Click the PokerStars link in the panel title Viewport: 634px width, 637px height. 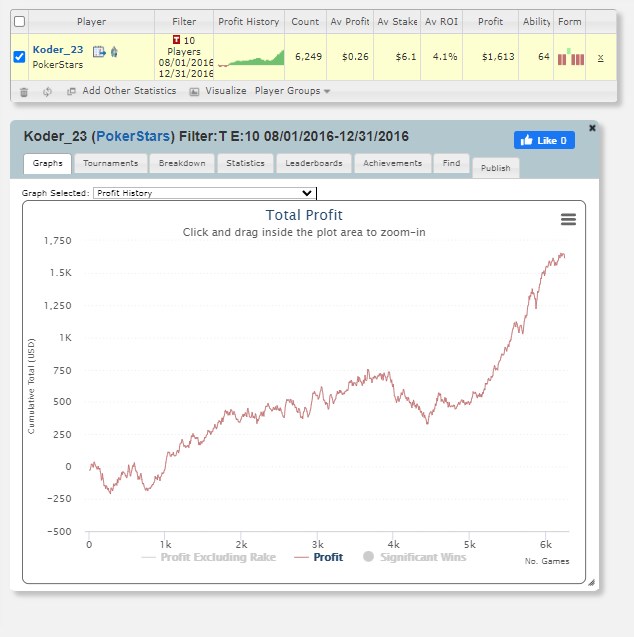pos(132,136)
